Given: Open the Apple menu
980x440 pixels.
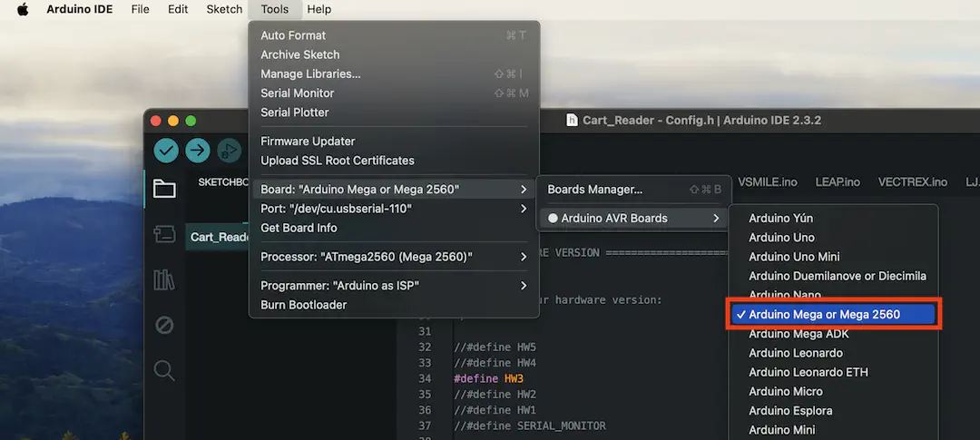Looking at the screenshot, I should (23, 9).
